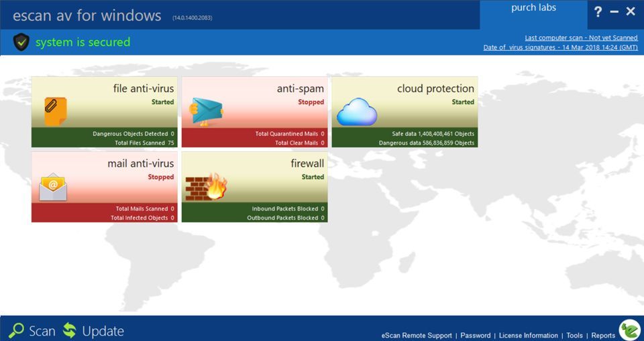Open the file anti-virus module title

pyautogui.click(x=144, y=88)
